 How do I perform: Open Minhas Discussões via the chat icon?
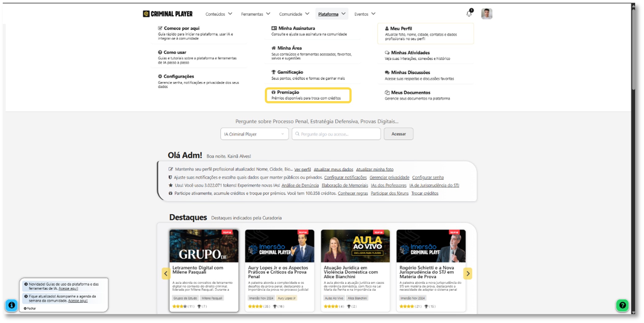[387, 72]
